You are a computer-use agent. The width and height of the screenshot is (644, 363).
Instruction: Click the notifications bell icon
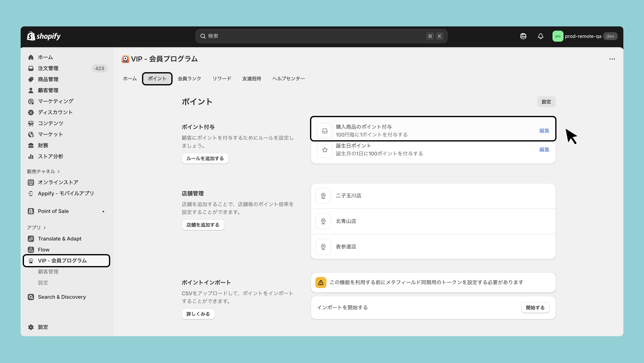coord(541,36)
